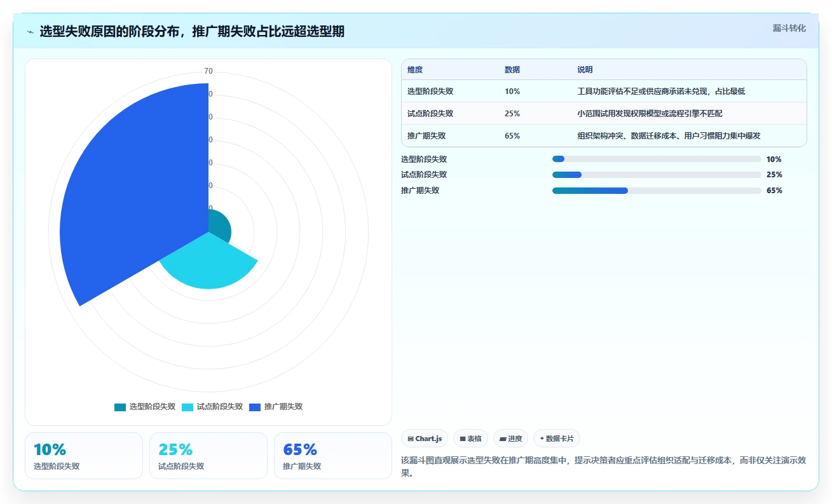Image resolution: width=832 pixels, height=504 pixels.
Task: Click the 选型阶段失败 legend label
Action: pos(153,407)
